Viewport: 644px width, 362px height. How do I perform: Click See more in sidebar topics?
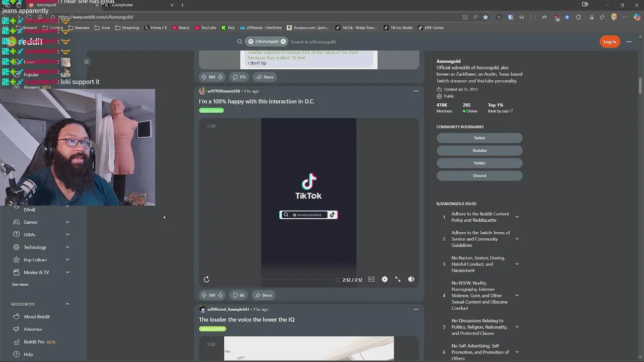(20, 285)
